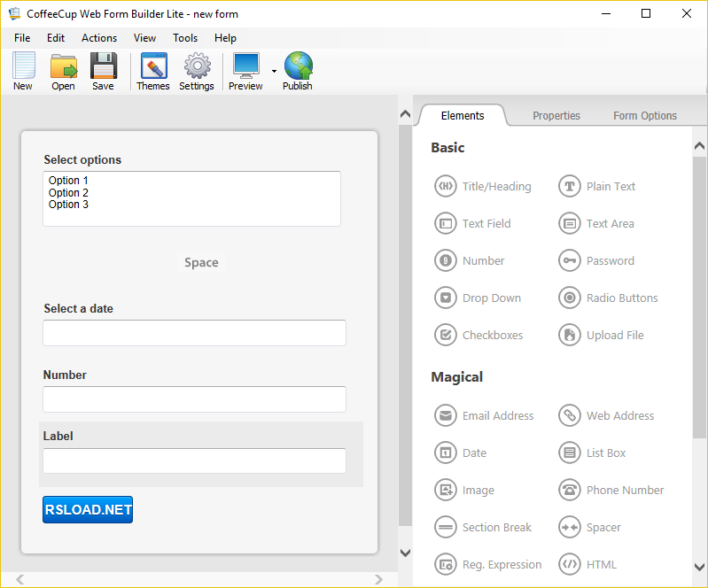
Task: Click canvas horizontal scroll left arrow
Action: 19,579
